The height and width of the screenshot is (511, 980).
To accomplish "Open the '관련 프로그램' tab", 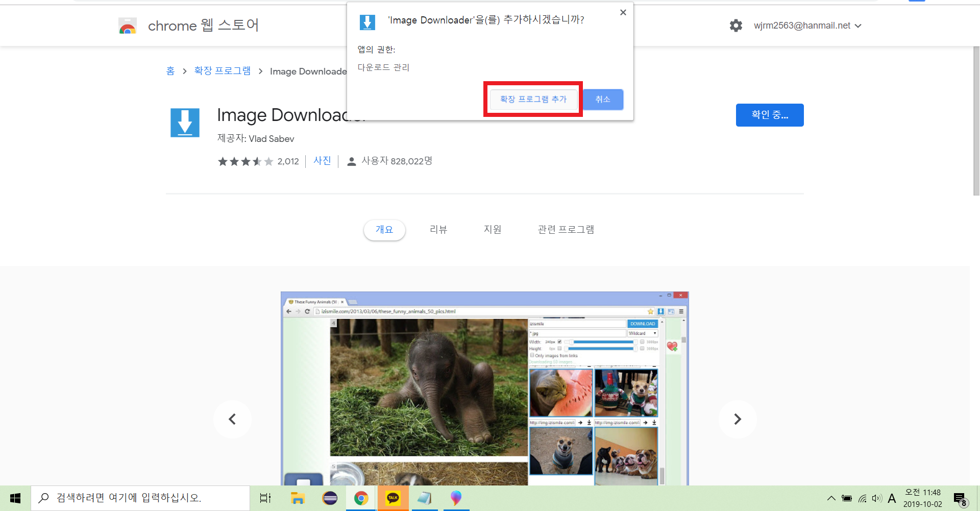I will (566, 230).
